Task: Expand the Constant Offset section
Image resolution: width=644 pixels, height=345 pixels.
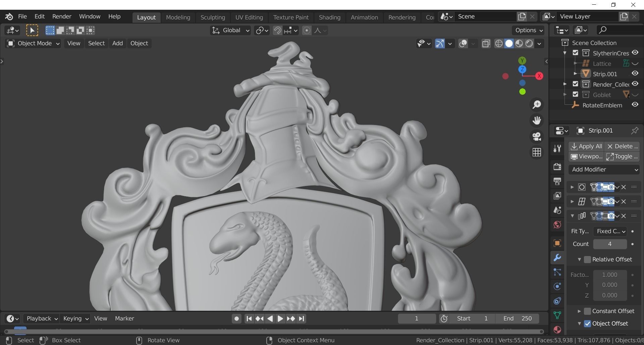Action: point(579,311)
